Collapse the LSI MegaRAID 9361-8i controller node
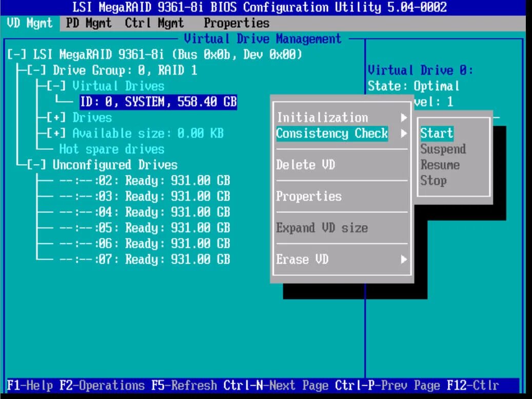This screenshot has width=532, height=399. tap(16, 55)
